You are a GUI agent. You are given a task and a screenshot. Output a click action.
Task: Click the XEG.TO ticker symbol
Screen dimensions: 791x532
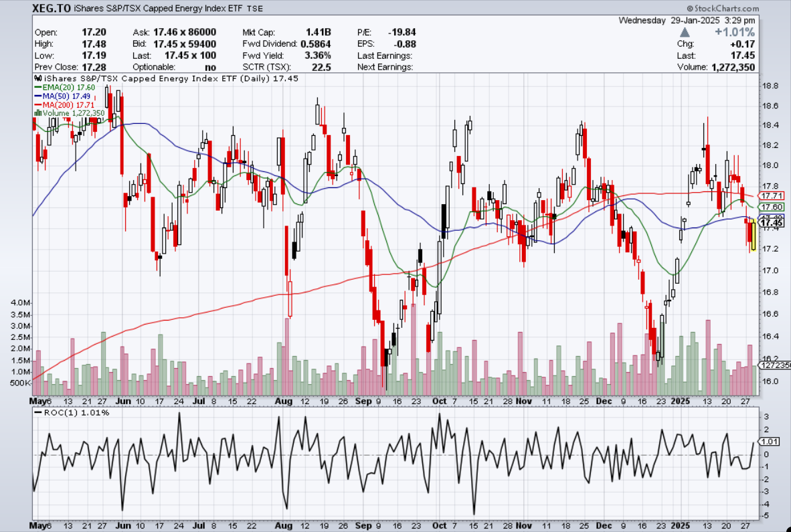(x=51, y=9)
